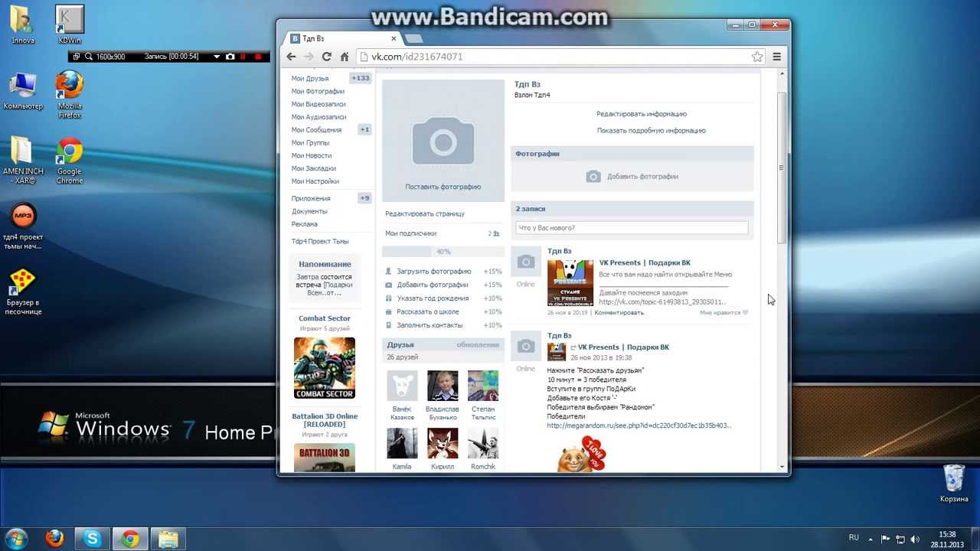Click Редактировать страницу link

coord(425,214)
